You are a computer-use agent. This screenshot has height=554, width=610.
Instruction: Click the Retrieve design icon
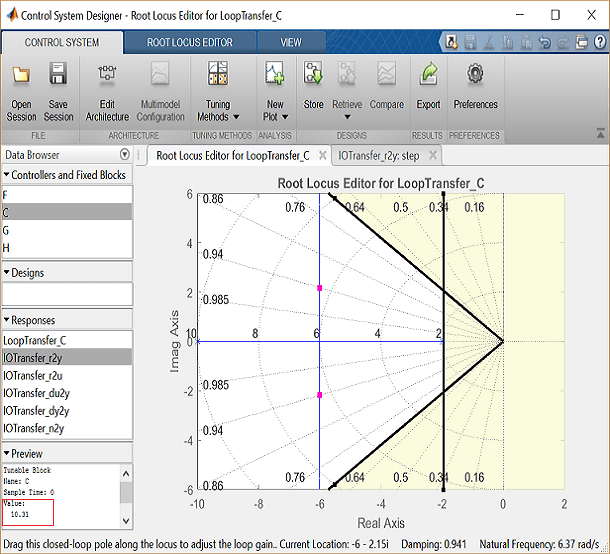click(347, 73)
